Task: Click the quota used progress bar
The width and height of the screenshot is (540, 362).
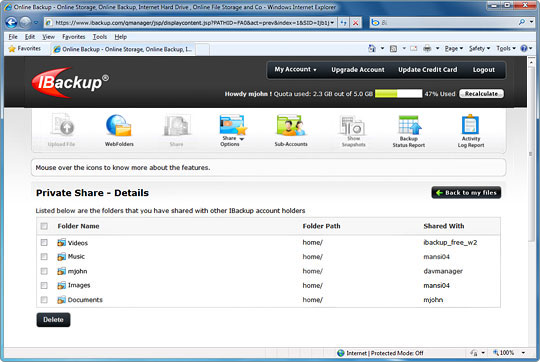Action: tap(398, 94)
